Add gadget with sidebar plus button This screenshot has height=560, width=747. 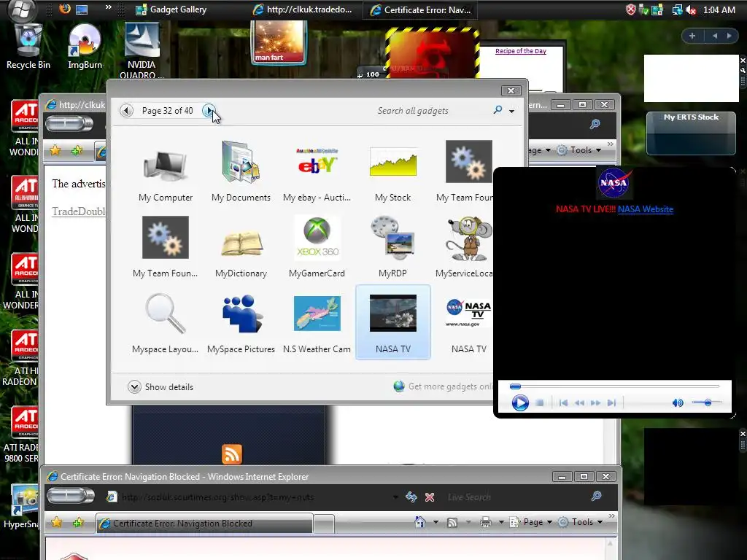pyautogui.click(x=692, y=36)
